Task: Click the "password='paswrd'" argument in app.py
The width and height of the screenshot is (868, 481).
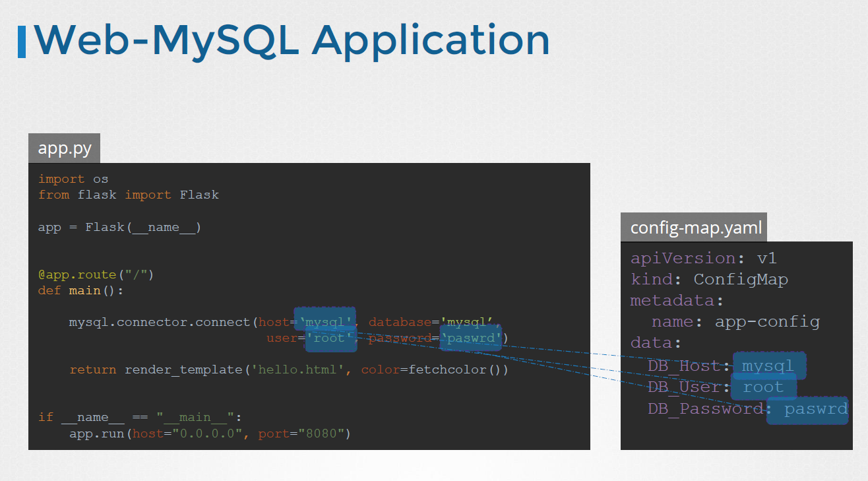Action: click(435, 338)
